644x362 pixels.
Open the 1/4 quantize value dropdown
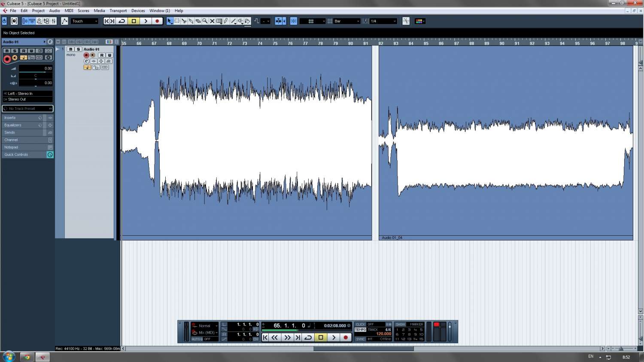tap(383, 21)
